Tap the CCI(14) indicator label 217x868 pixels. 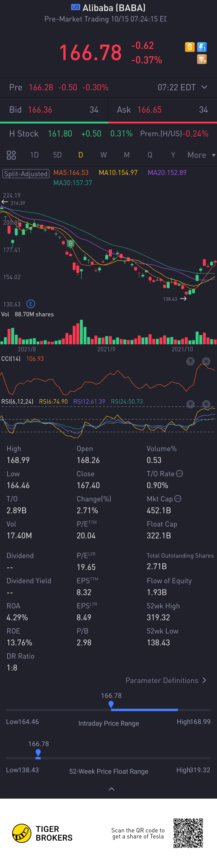[11, 359]
